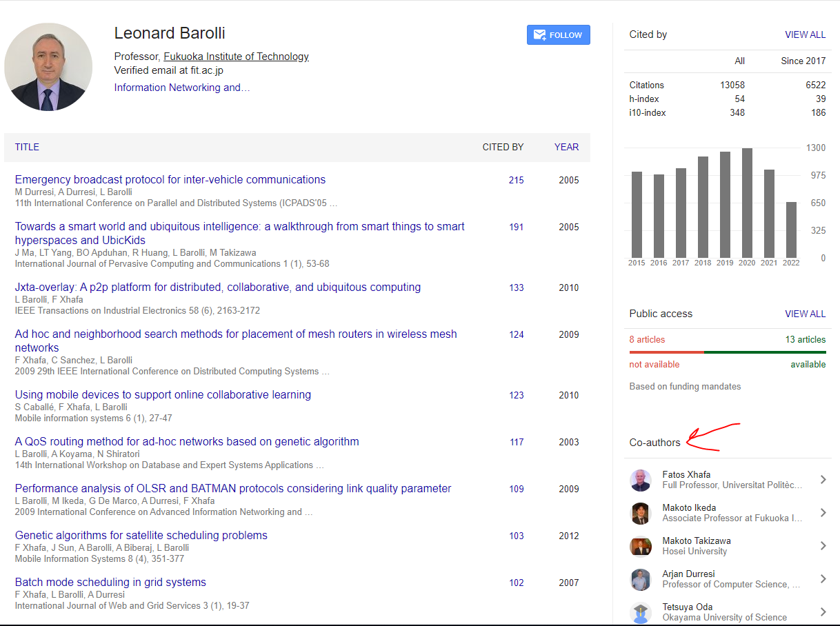Sort articles by the YEAR column

pos(566,147)
